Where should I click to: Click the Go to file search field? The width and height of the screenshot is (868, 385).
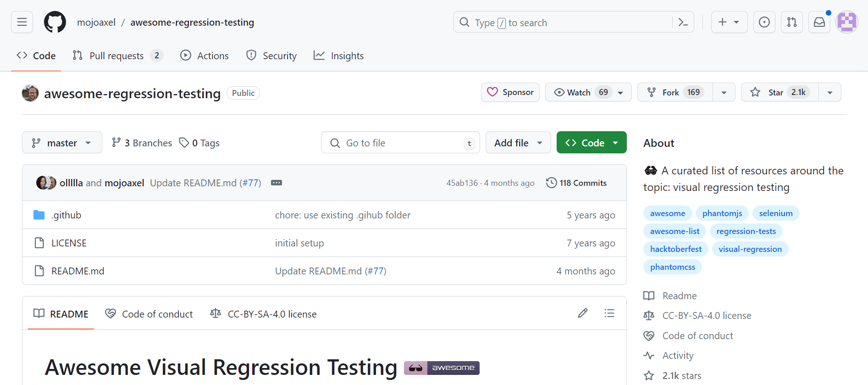(x=399, y=143)
